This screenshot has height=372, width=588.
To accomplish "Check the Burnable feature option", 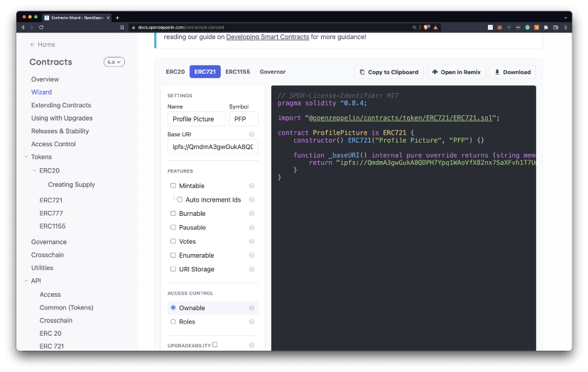I will click(x=173, y=214).
